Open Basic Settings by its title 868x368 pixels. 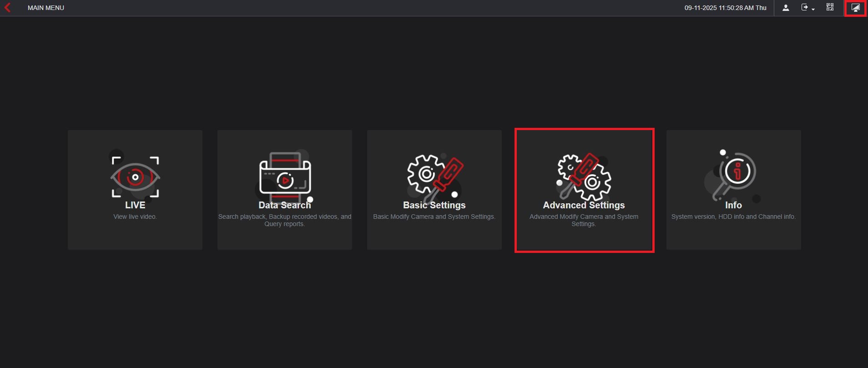click(x=434, y=205)
